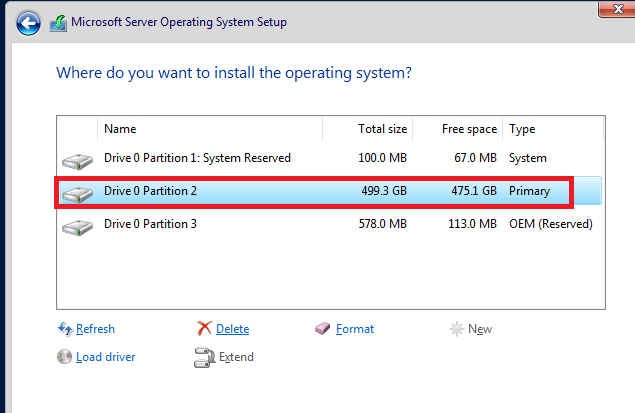Click the red Delete X icon
The width and height of the screenshot is (635, 413).
point(204,329)
